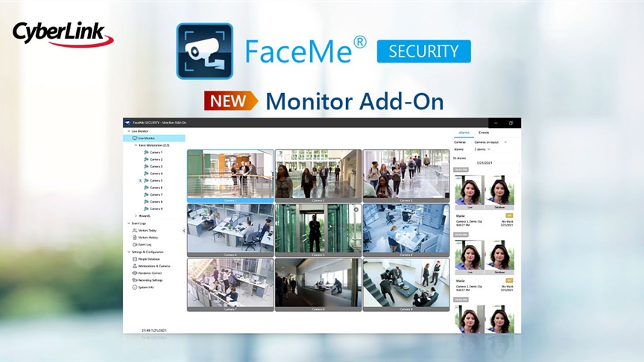Open People Database via its database icon
Screen dimensions: 644x362
click(134, 259)
